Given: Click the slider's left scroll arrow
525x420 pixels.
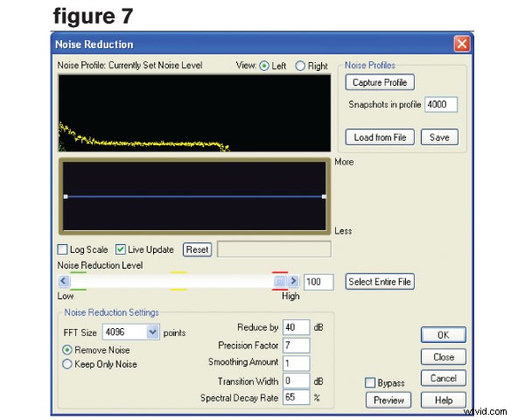Looking at the screenshot, I should point(65,281).
